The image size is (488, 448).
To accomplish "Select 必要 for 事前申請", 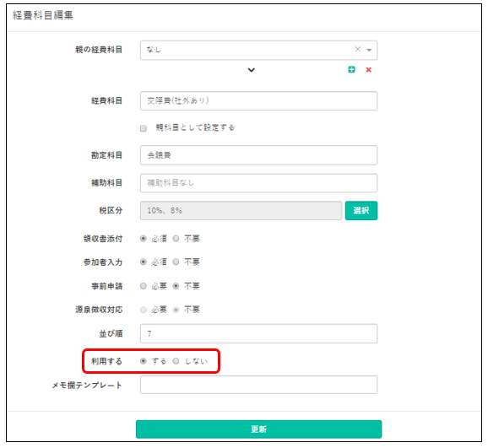I will 144,286.
